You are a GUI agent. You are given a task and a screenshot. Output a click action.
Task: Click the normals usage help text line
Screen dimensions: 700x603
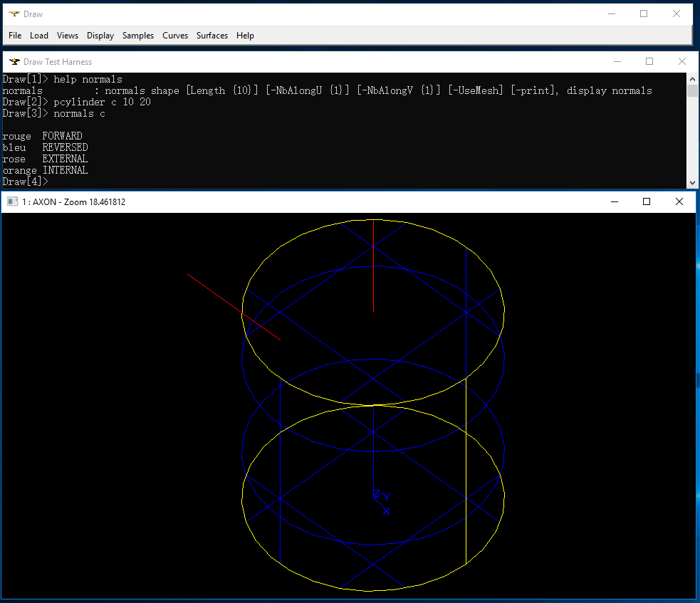328,90
